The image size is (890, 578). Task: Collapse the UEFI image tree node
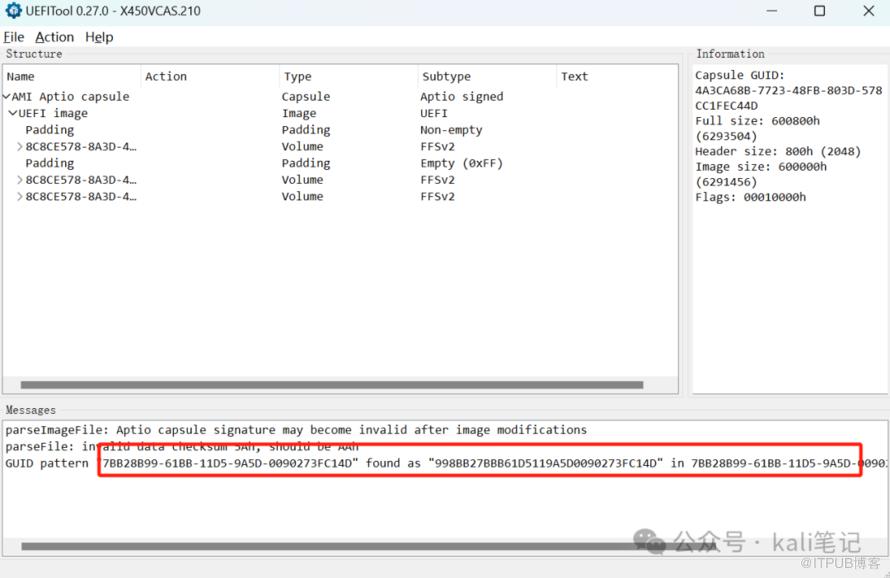coord(13,114)
